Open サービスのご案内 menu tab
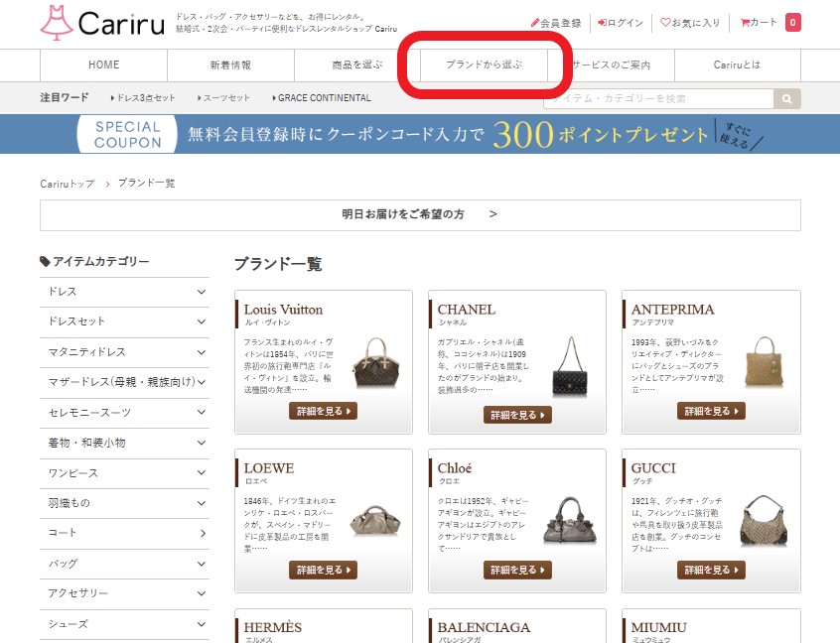Image resolution: width=840 pixels, height=643 pixels. pyautogui.click(x=612, y=65)
